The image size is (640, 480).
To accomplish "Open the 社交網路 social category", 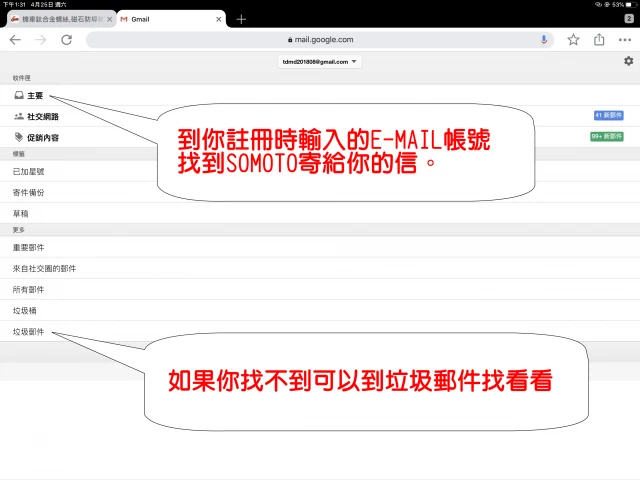I will (x=320, y=116).
